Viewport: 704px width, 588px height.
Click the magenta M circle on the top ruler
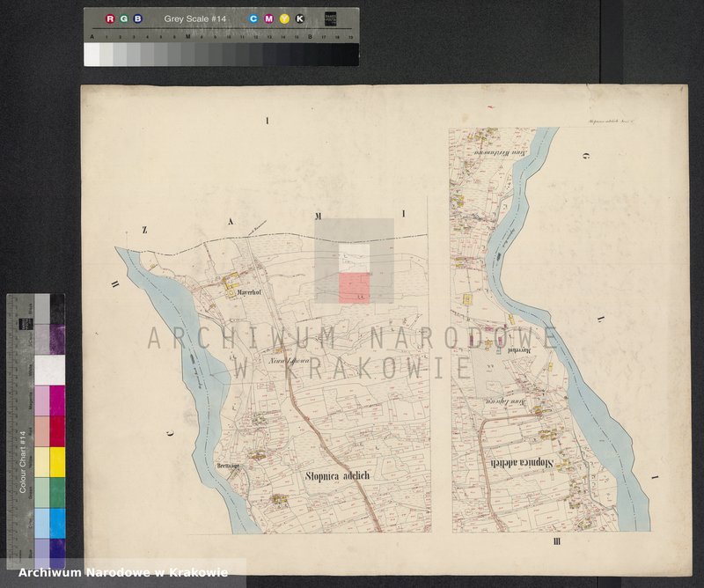(268, 18)
